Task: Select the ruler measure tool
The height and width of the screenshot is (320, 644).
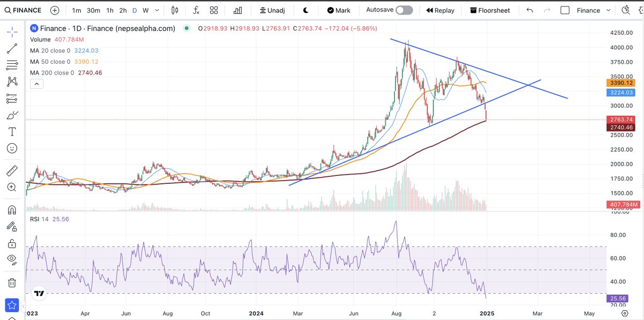Action: (12, 171)
